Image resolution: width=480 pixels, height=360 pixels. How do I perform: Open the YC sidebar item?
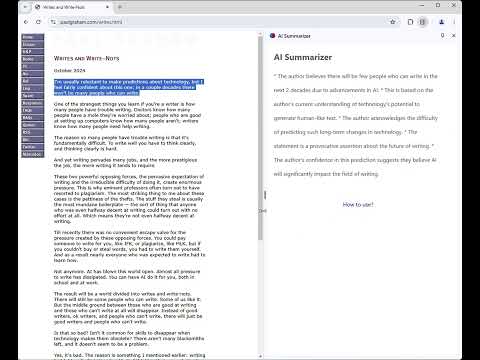(x=33, y=66)
